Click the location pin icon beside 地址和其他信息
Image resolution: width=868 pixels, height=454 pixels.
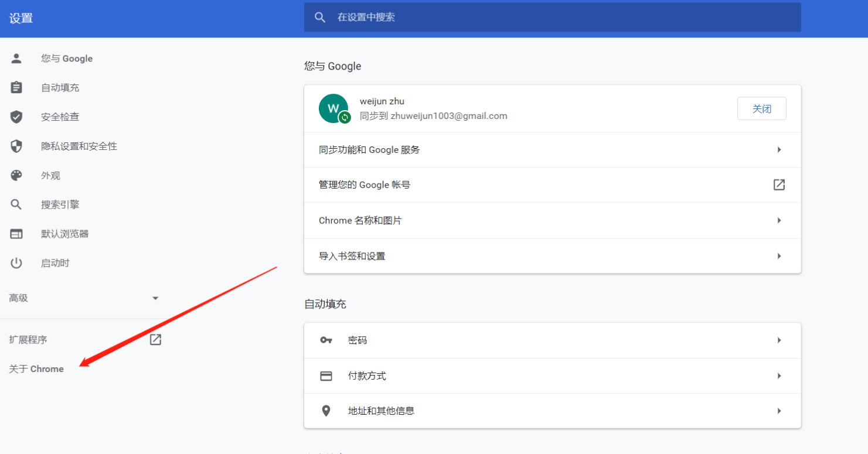326,411
